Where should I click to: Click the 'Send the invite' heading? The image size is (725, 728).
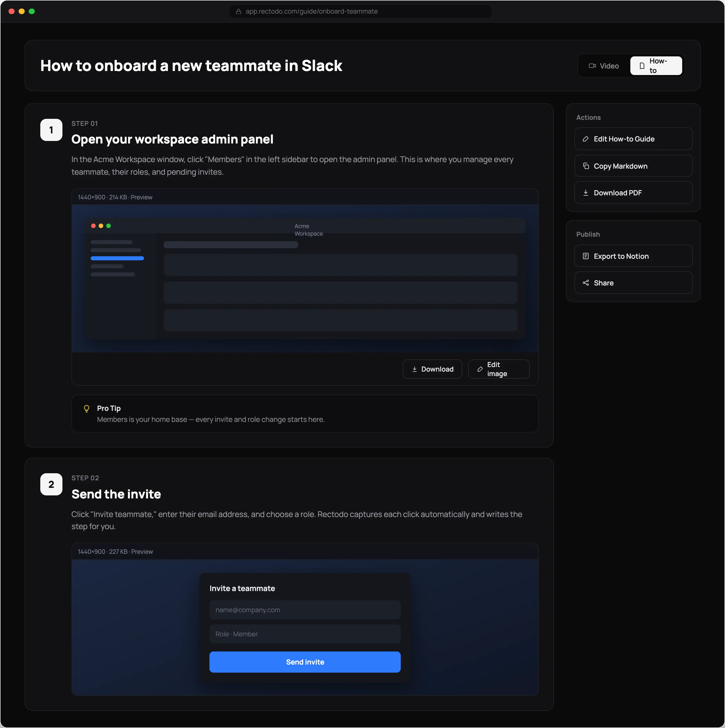pos(116,494)
